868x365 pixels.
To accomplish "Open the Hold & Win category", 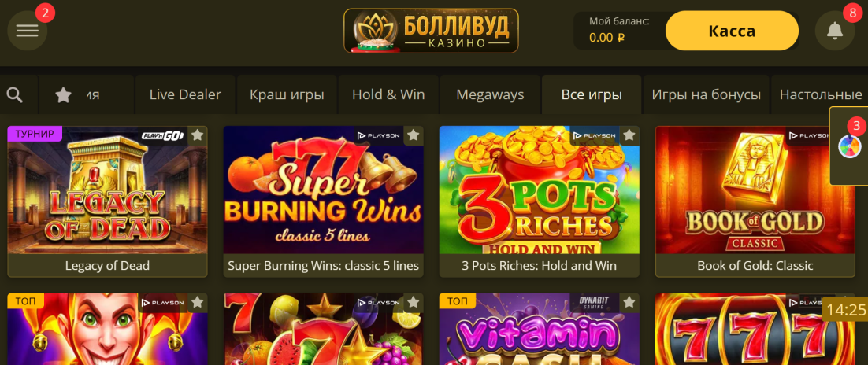I will (388, 95).
